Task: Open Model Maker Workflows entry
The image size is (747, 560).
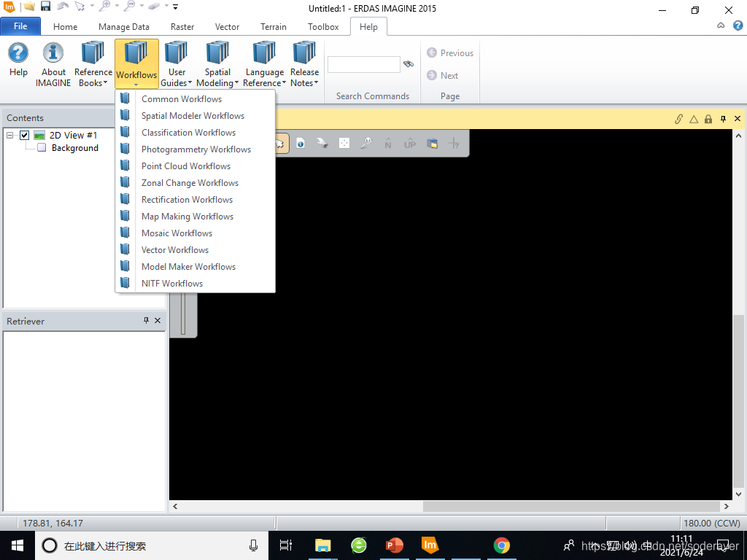Action: (x=196, y=267)
